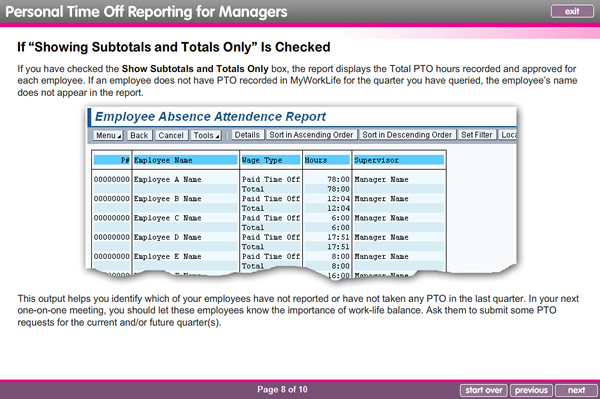The image size is (600, 399).
Task: Click Paid Time Off for Employee C
Action: coord(271,218)
